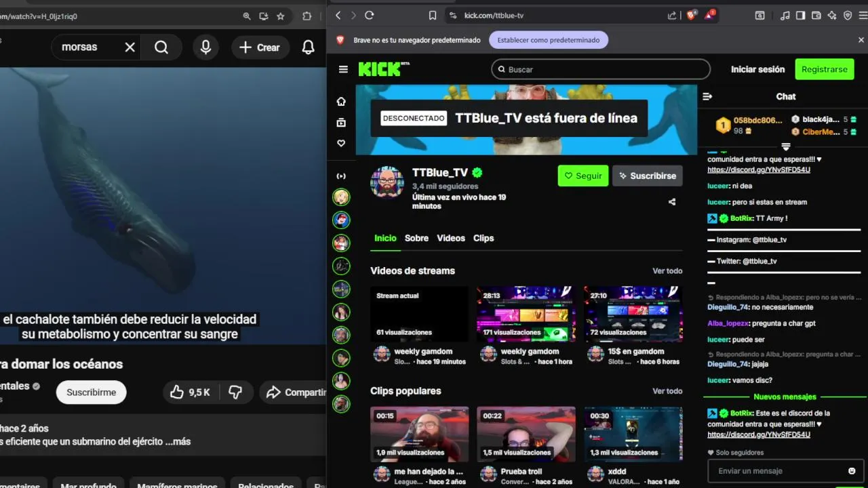The image size is (868, 488).
Task: Click the KICK logo
Action: click(x=384, y=68)
